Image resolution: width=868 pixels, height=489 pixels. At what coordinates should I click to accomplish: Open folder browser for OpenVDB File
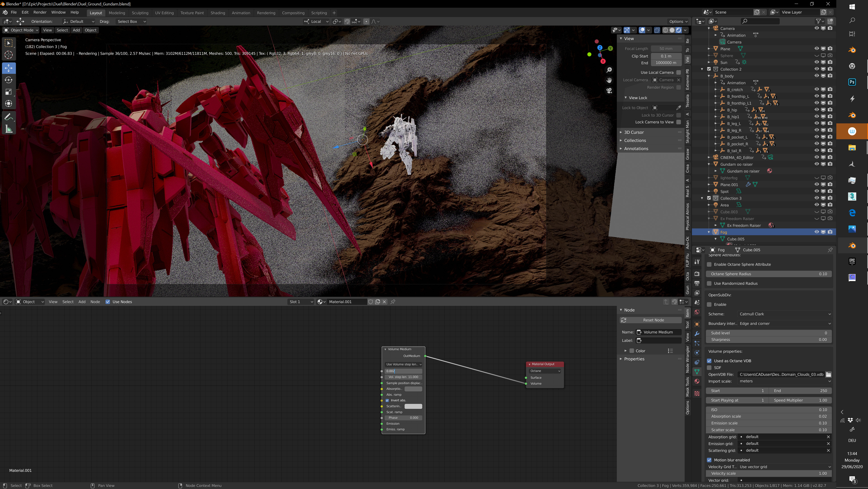point(828,374)
